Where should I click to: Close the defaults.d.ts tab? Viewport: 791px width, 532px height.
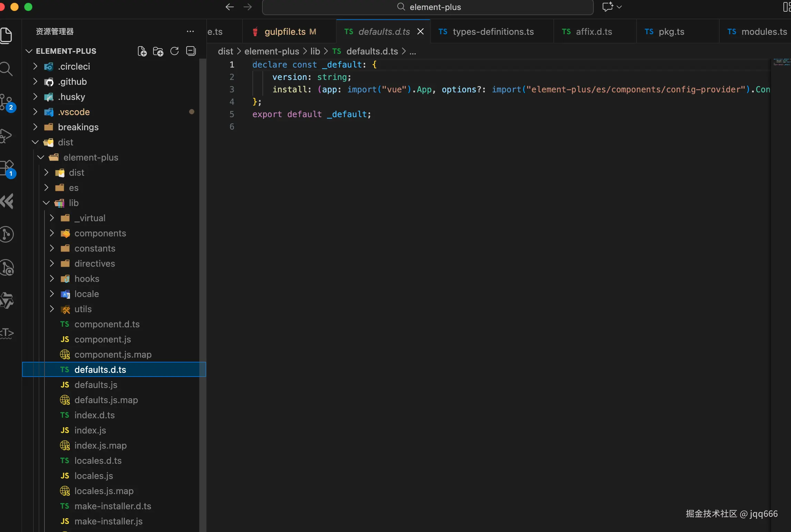click(x=421, y=32)
